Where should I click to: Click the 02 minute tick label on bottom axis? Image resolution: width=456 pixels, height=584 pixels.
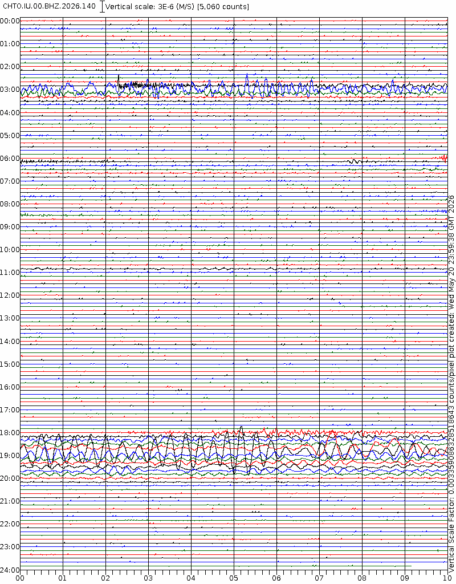[x=105, y=579]
